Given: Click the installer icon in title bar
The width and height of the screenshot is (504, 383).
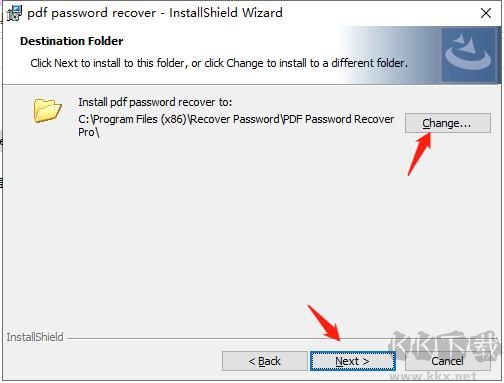Looking at the screenshot, I should (14, 13).
